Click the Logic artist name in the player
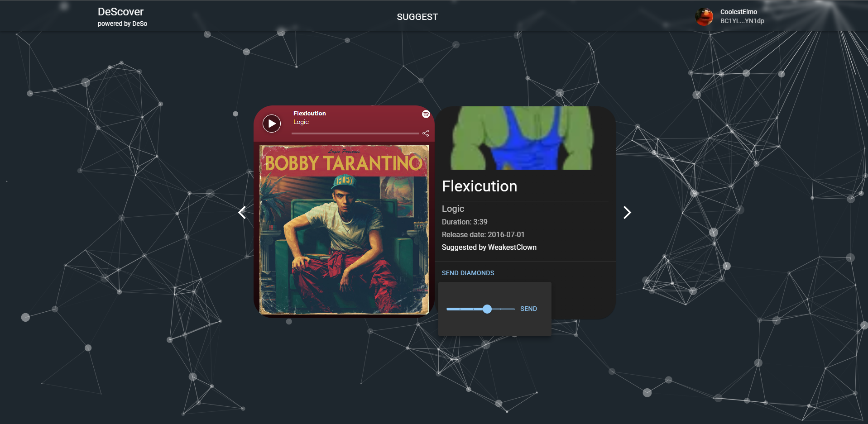Screen dimensions: 868x424 point(301,122)
